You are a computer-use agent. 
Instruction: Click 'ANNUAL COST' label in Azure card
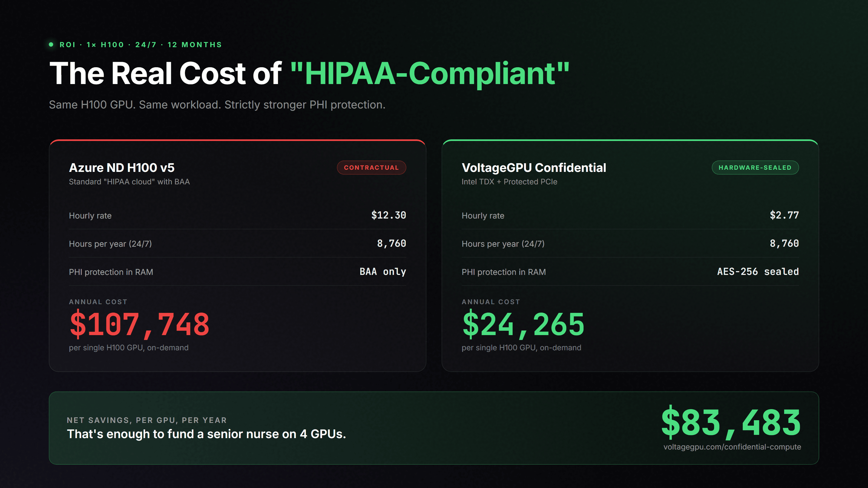(98, 302)
